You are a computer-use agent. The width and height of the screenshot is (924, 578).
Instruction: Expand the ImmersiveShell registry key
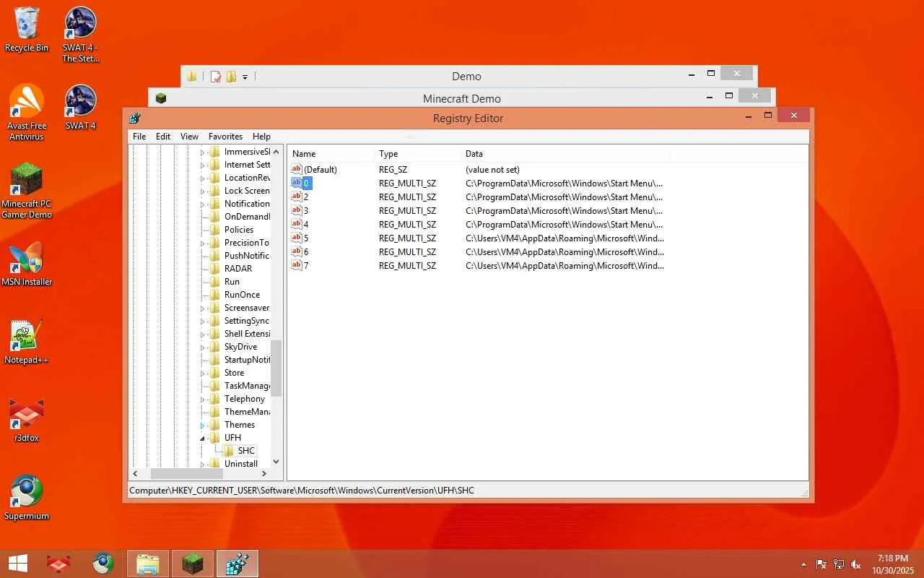[203, 152]
